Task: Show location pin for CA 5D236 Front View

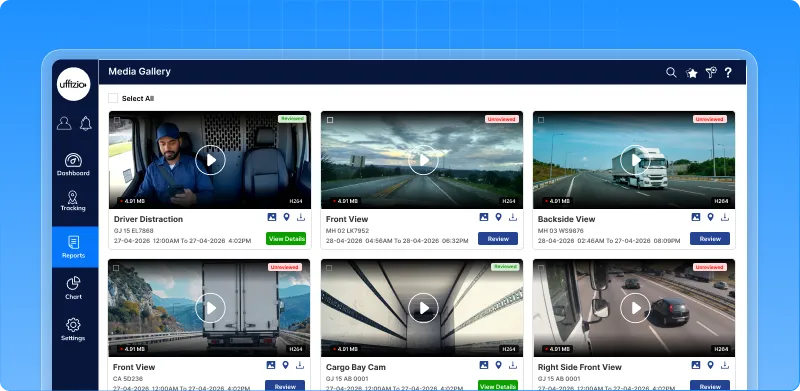Action: pos(285,365)
